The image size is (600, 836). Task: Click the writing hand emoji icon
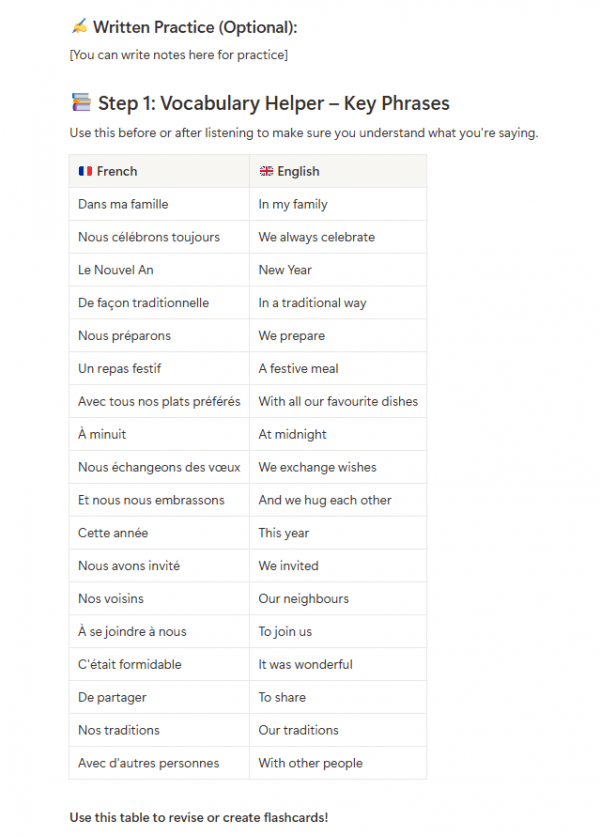coord(79,27)
